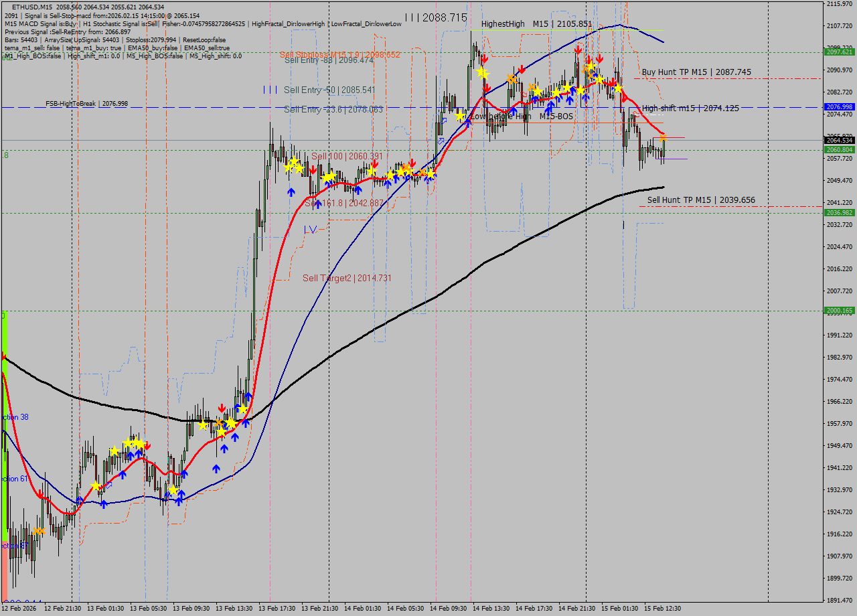Screen dimensions: 857x616
Task: Click the green 2000.165 price level tag
Action: (x=839, y=311)
